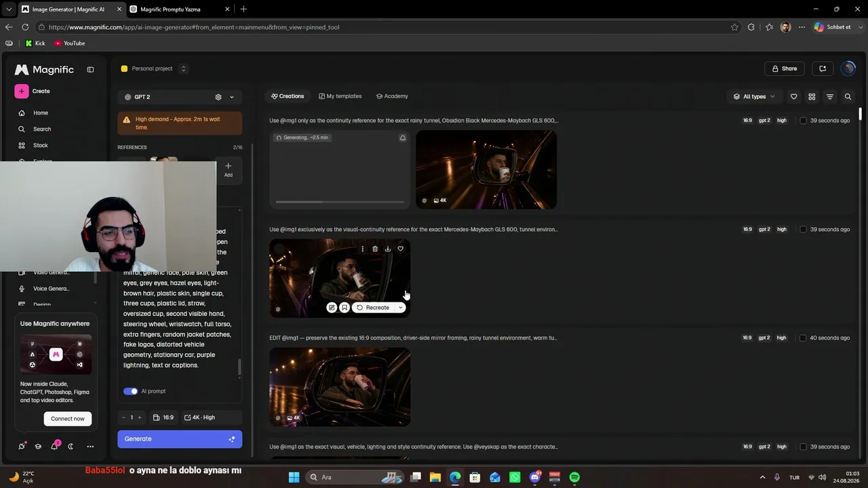Open the filter options icon
The width and height of the screenshot is (868, 488).
coord(829,97)
